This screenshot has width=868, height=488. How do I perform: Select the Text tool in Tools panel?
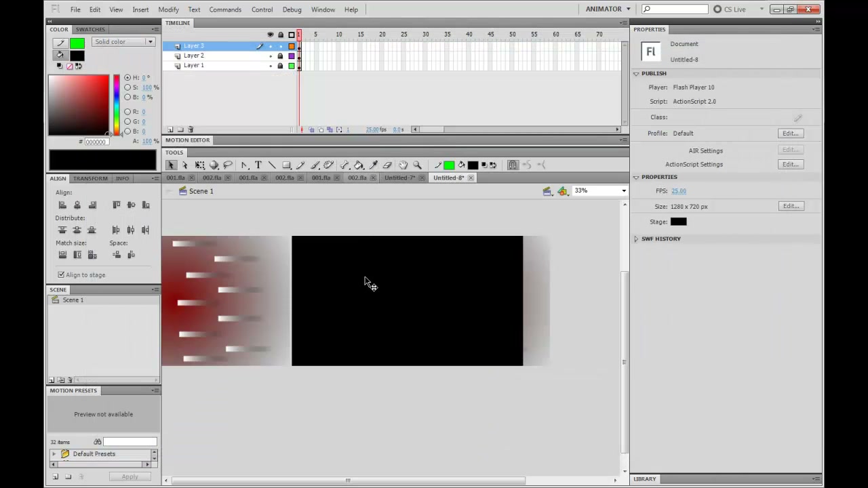click(258, 165)
